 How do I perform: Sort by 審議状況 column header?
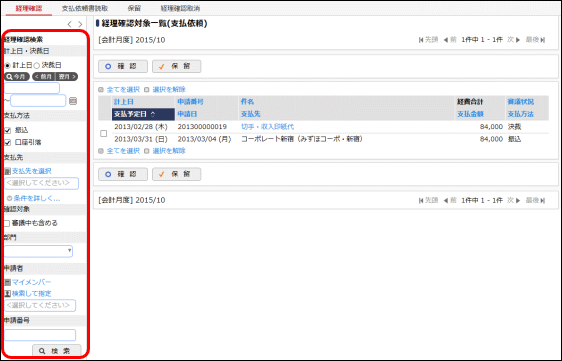[520, 102]
